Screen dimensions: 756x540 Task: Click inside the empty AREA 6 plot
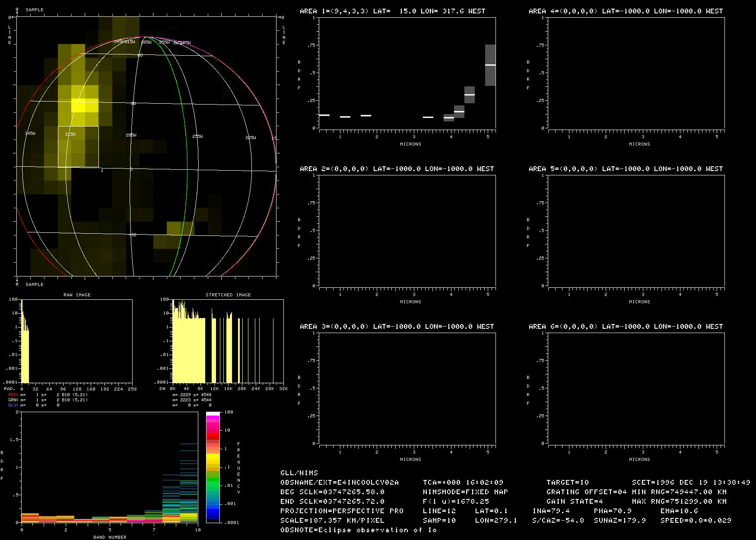[636, 388]
